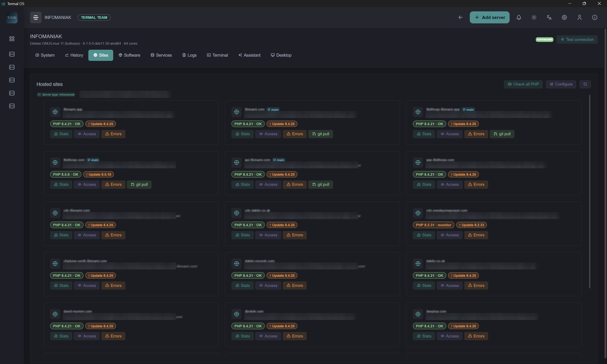Viewport: 607px width, 364px height.
Task: Click the info icon in the top bar
Action: click(594, 17)
